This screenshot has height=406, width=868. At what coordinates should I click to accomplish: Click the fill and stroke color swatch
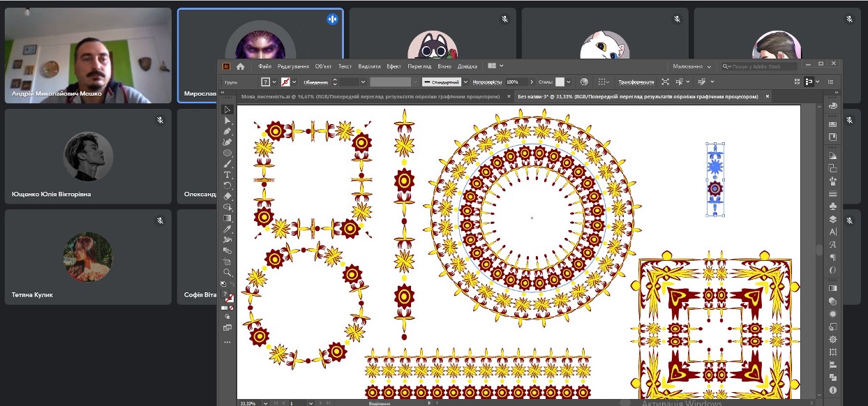point(228,296)
